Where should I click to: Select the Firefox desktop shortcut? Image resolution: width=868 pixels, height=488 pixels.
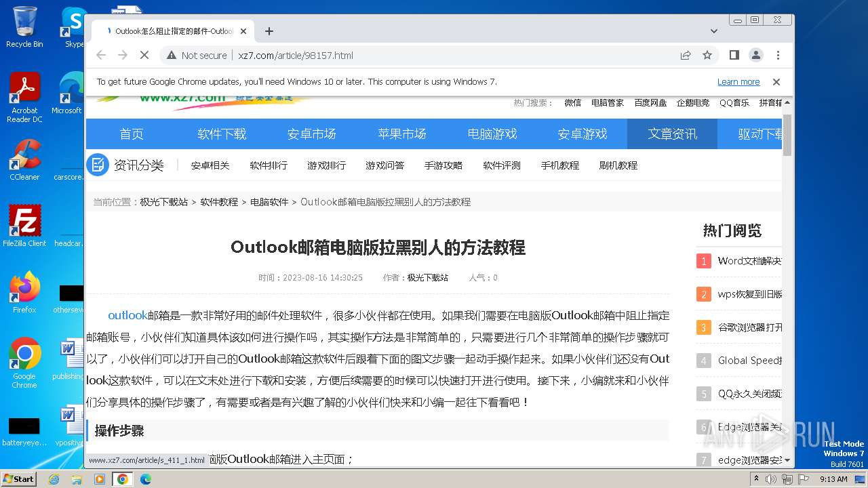(x=24, y=292)
